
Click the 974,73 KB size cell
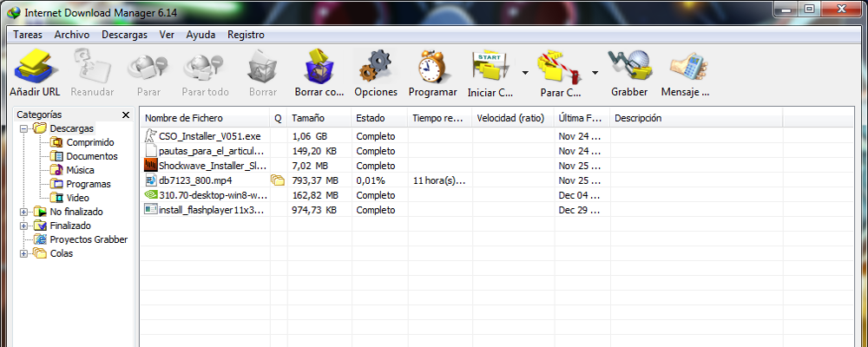click(313, 210)
